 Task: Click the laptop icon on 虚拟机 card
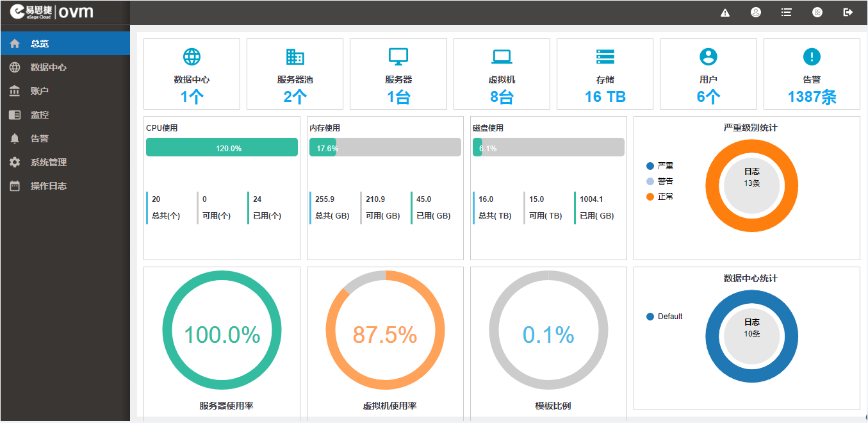(502, 57)
